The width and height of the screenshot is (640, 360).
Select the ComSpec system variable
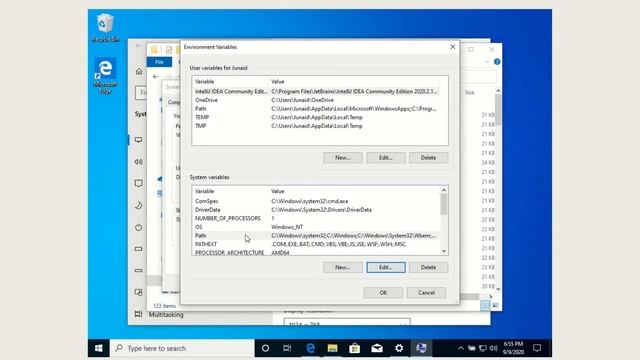click(316, 201)
